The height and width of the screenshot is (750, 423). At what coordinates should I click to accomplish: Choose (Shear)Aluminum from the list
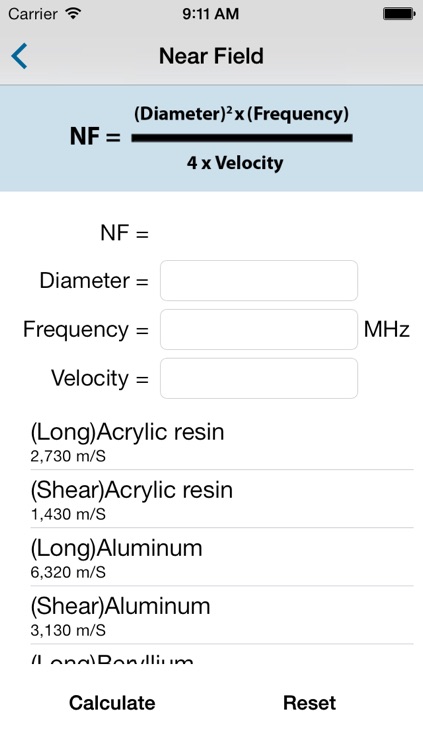222,615
